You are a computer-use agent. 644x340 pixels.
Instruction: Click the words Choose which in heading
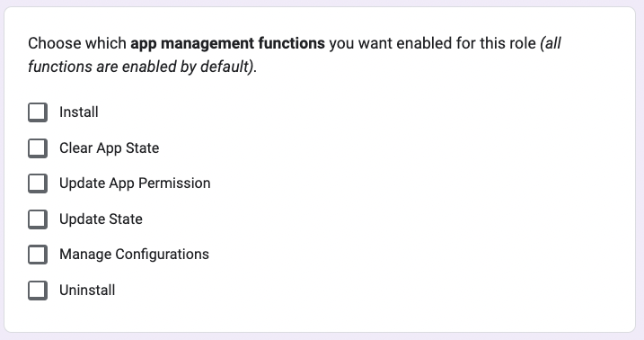pos(77,43)
